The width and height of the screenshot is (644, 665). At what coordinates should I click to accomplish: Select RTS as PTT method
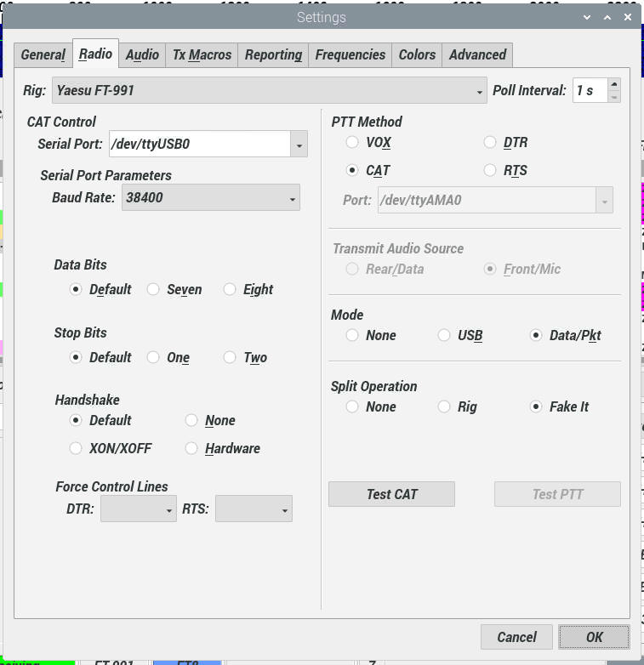[x=490, y=171]
